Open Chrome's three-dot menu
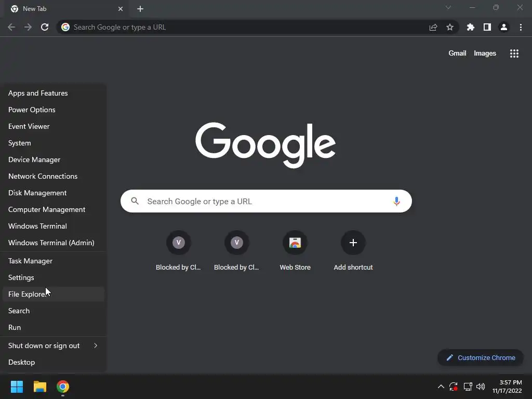This screenshot has width=532, height=399. 521,27
